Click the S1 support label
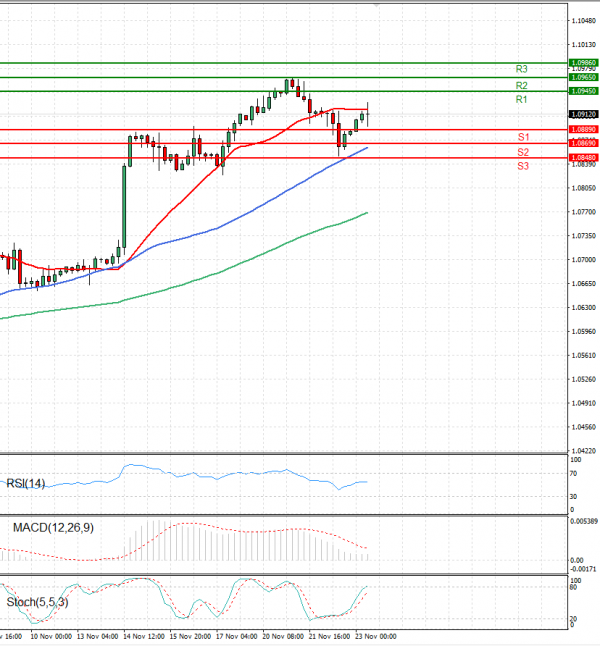 [523, 137]
